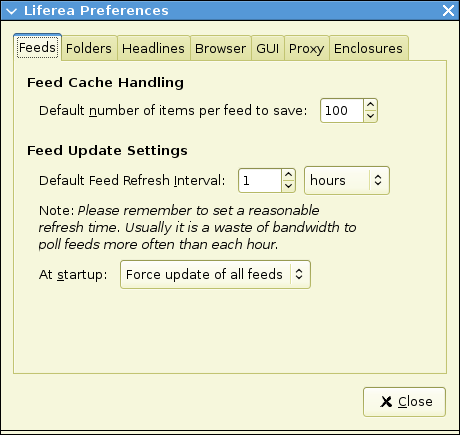This screenshot has height=435, width=460.
Task: Increase refresh interval using up arrow
Action: click(x=288, y=175)
